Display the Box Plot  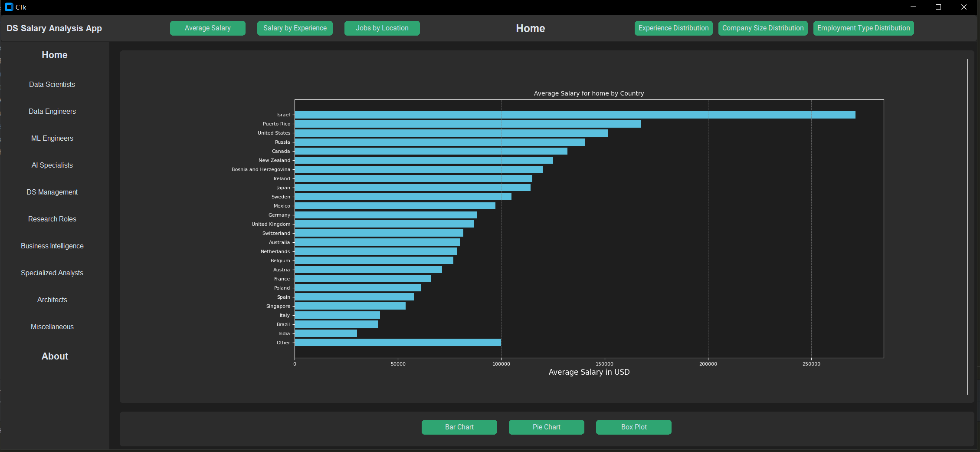633,427
